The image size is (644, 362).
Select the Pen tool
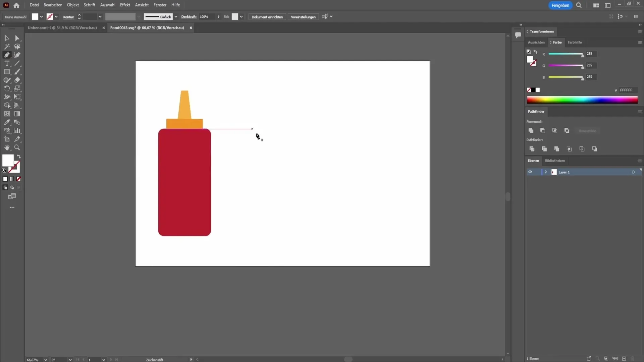click(x=7, y=55)
